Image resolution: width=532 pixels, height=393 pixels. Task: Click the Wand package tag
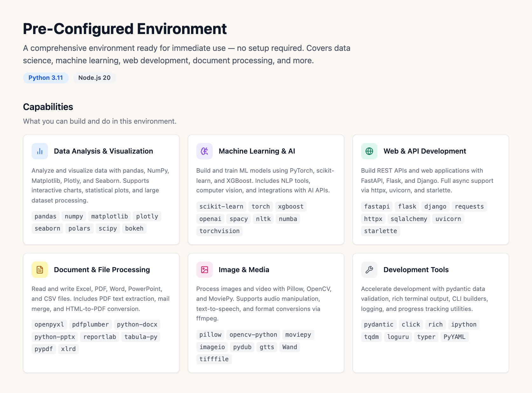[290, 347]
